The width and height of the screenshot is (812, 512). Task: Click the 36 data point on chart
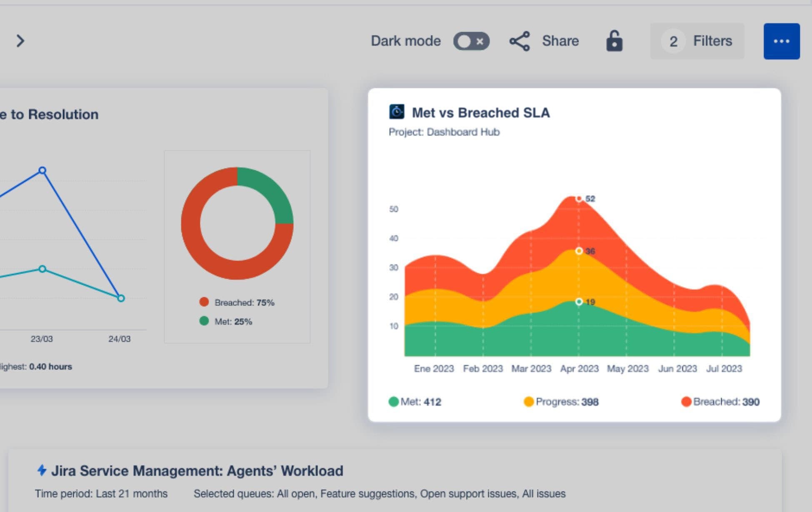(579, 251)
